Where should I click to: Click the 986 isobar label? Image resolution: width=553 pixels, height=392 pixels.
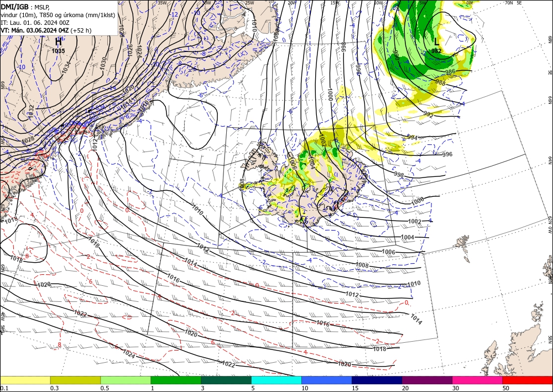coord(450,72)
